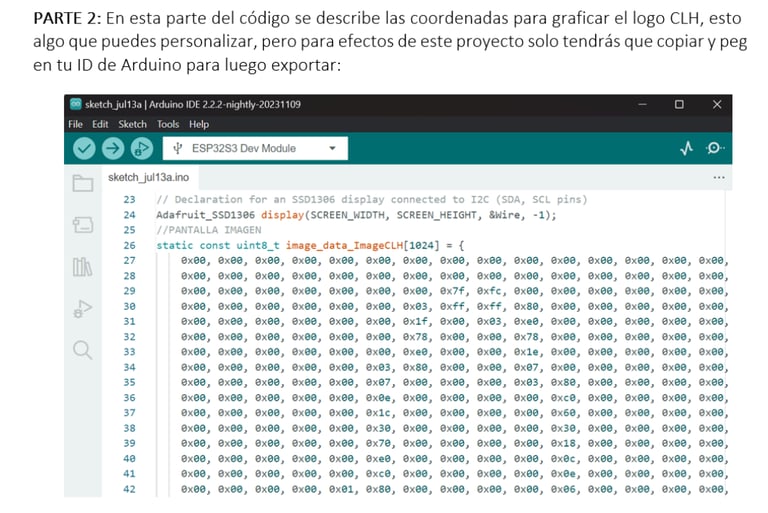
Task: Click the Arduino IDE title bar logo
Action: tap(75, 104)
